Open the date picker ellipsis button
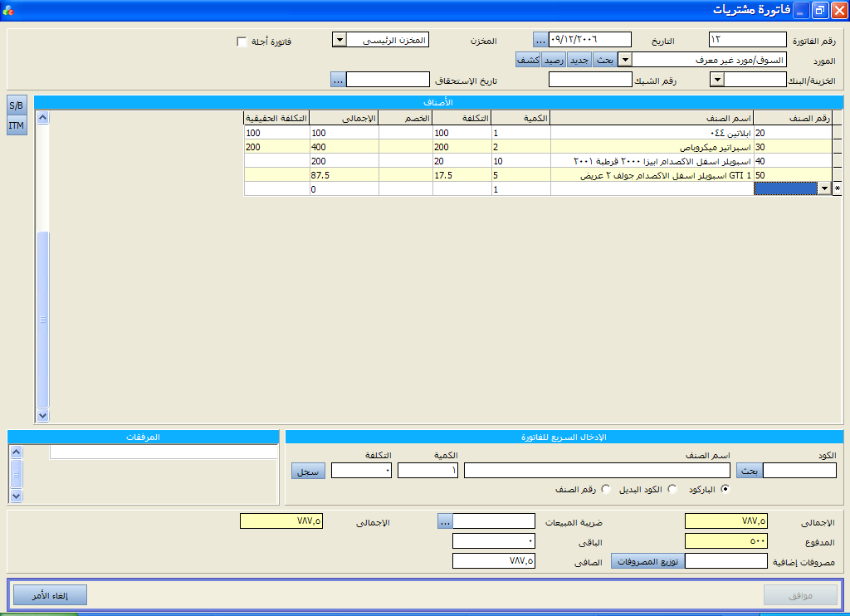Screen dimensions: 850x616 point(540,40)
